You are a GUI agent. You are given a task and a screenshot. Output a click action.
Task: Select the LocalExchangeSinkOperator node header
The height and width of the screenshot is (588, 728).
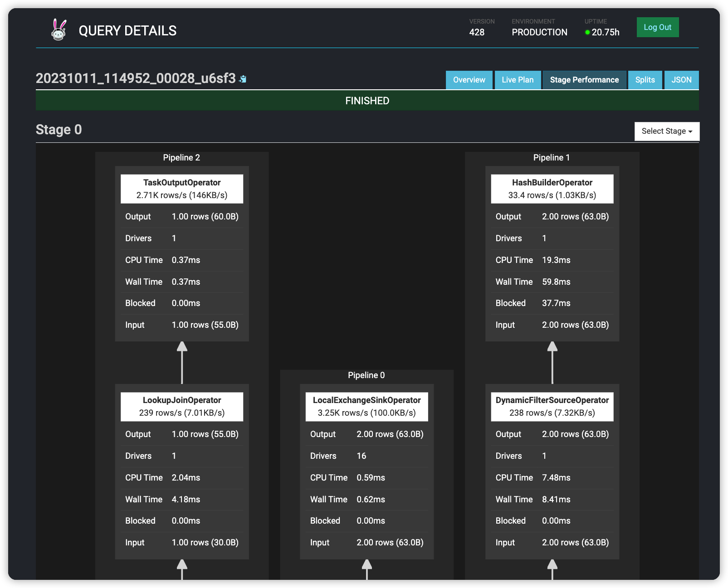point(366,406)
